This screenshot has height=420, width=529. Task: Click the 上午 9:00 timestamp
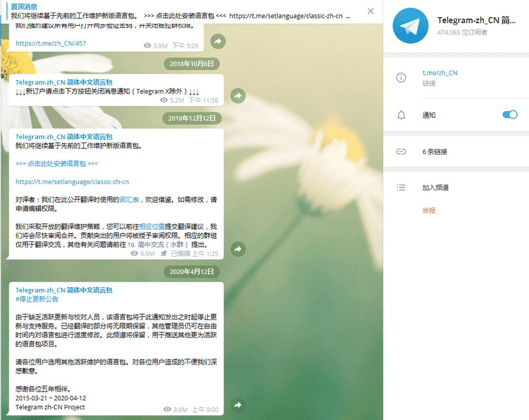205,409
